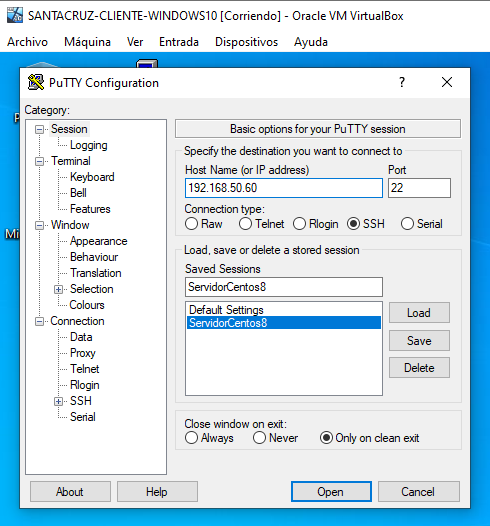Click the PuTTY icon in dialog title bar

pyautogui.click(x=36, y=82)
